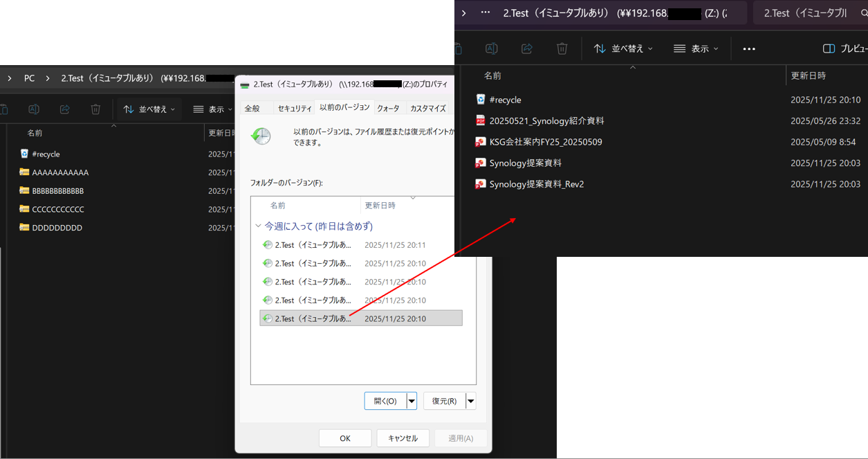The width and height of the screenshot is (868, 459).
Task: Select the AAAAAAAAAAA folder
Action: [60, 172]
